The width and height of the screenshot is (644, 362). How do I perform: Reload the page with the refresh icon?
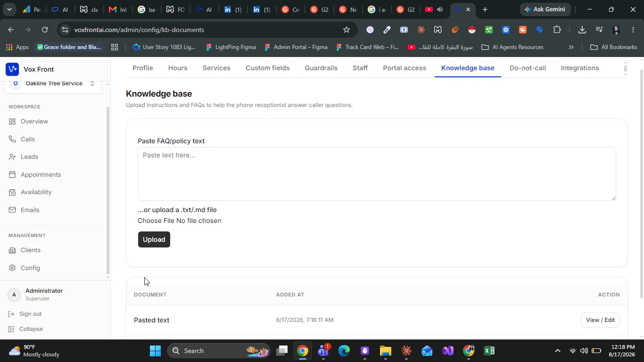tap(45, 30)
